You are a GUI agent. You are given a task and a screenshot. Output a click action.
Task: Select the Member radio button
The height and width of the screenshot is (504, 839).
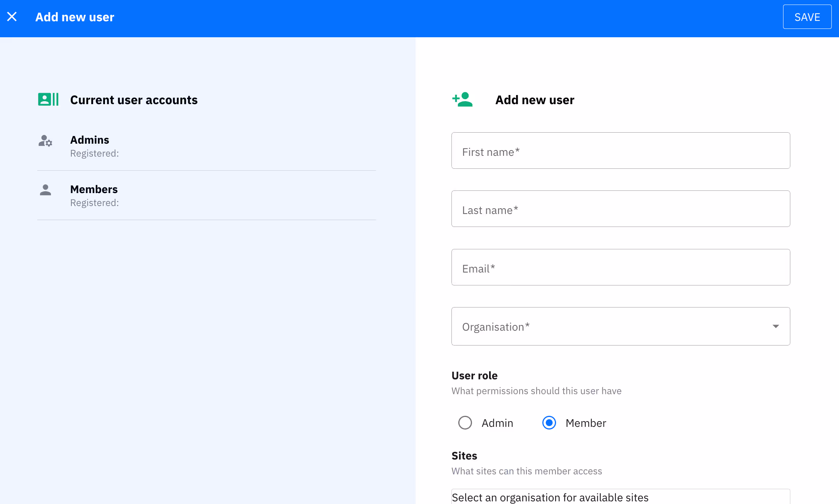click(549, 423)
